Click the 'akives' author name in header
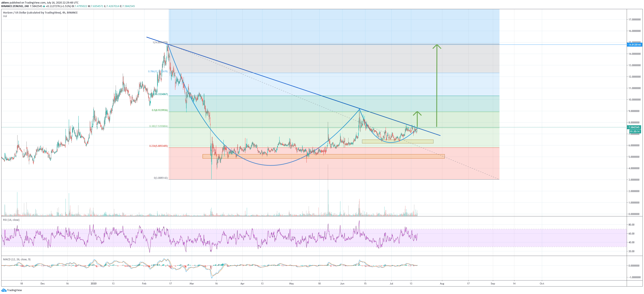644x294 pixels. [x=5, y=3]
